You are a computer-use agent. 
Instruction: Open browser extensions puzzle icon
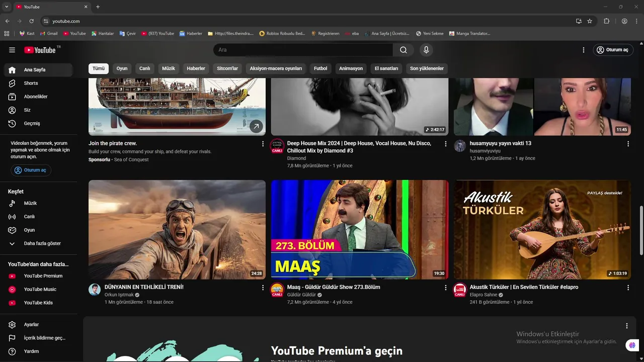(606, 21)
